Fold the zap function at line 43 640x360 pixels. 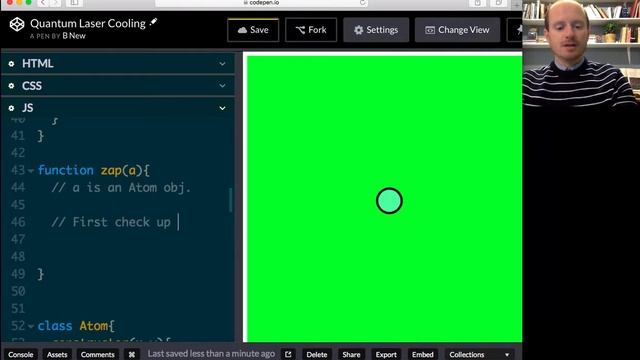[31, 171]
